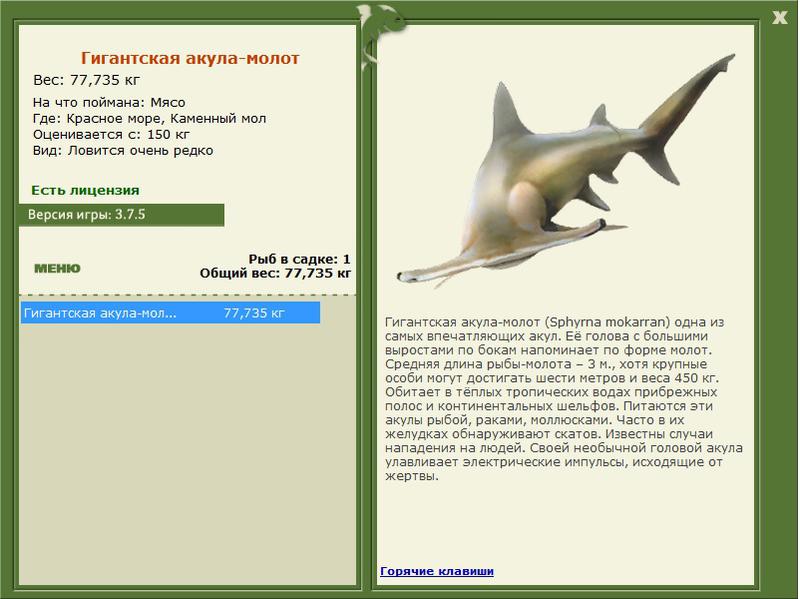Click the Рыб в садке: 1 text
This screenshot has width=800, height=599.
(299, 259)
